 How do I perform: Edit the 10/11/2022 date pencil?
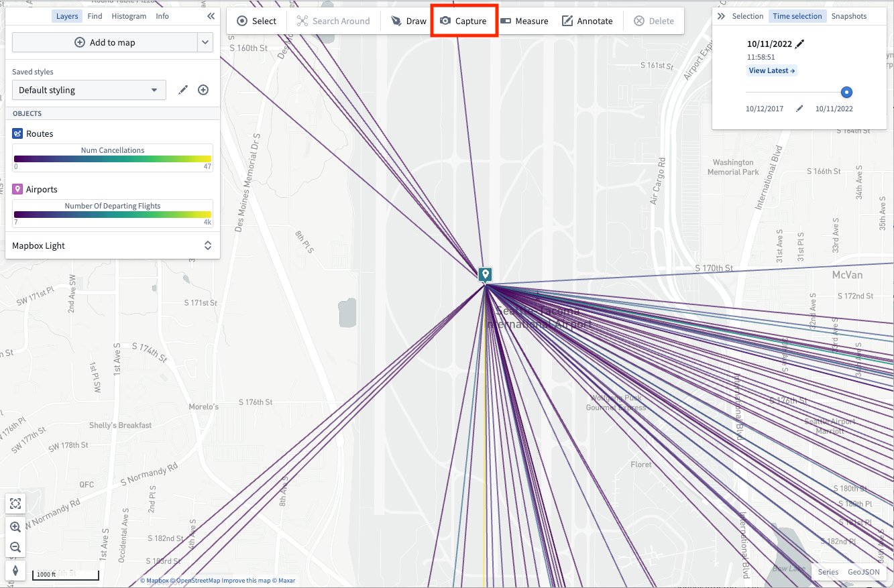click(799, 44)
